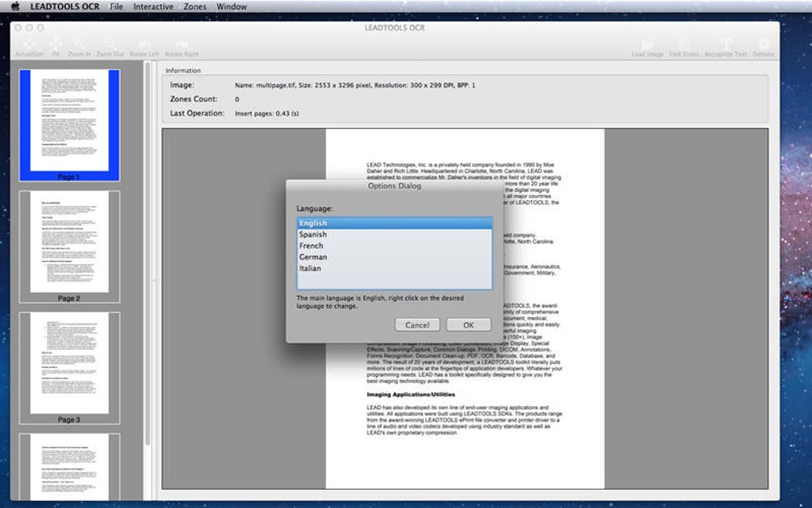Image resolution: width=812 pixels, height=508 pixels.
Task: Click the OK button in Options Dialog
Action: click(469, 325)
